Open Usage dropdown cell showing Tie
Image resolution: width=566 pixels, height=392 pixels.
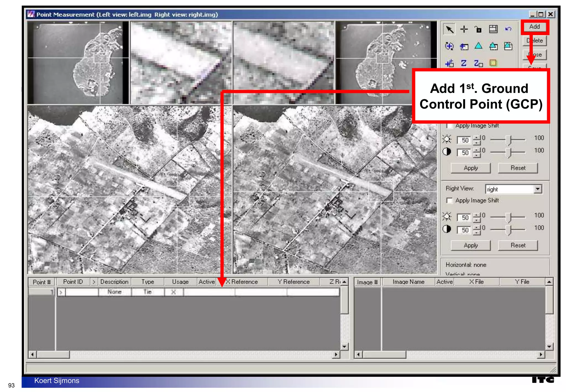[148, 292]
